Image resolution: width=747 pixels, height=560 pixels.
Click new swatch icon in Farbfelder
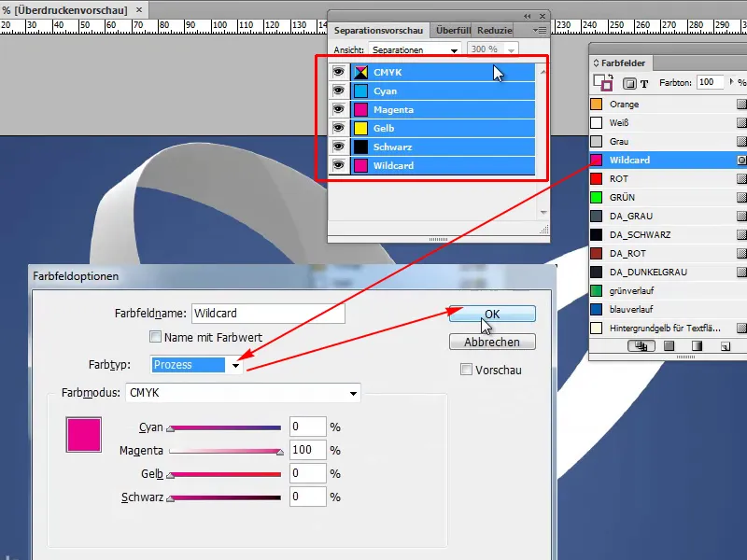coord(726,346)
